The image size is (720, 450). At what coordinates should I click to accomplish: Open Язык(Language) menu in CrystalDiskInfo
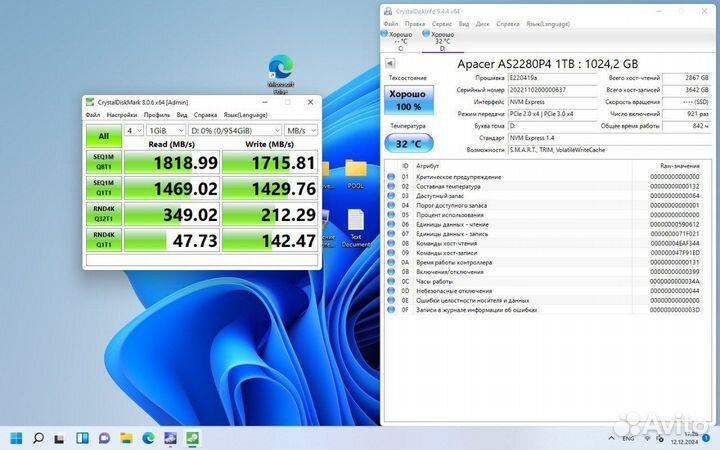click(x=548, y=23)
